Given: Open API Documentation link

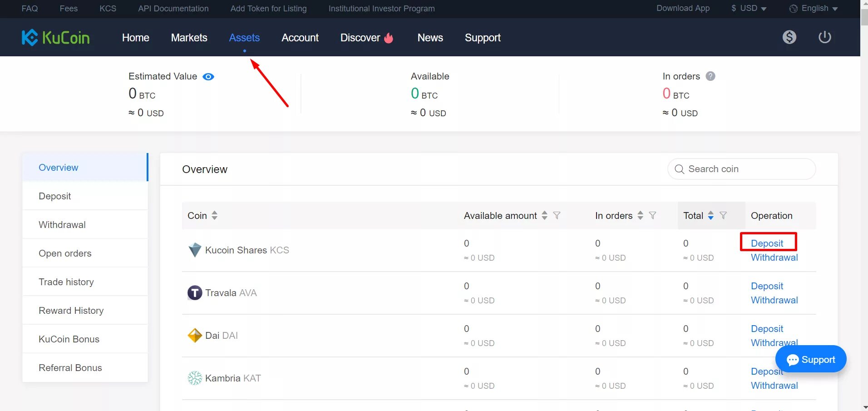Looking at the screenshot, I should click(173, 9).
